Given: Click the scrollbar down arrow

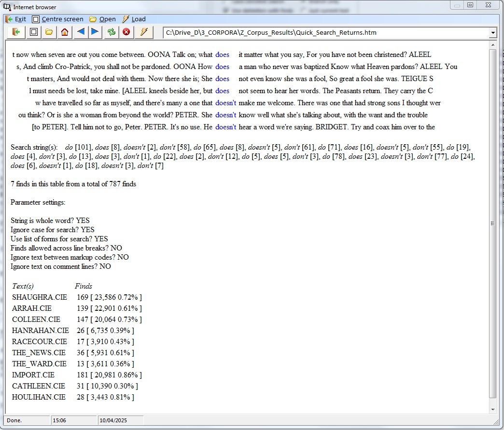Looking at the screenshot, I should coord(492,409).
